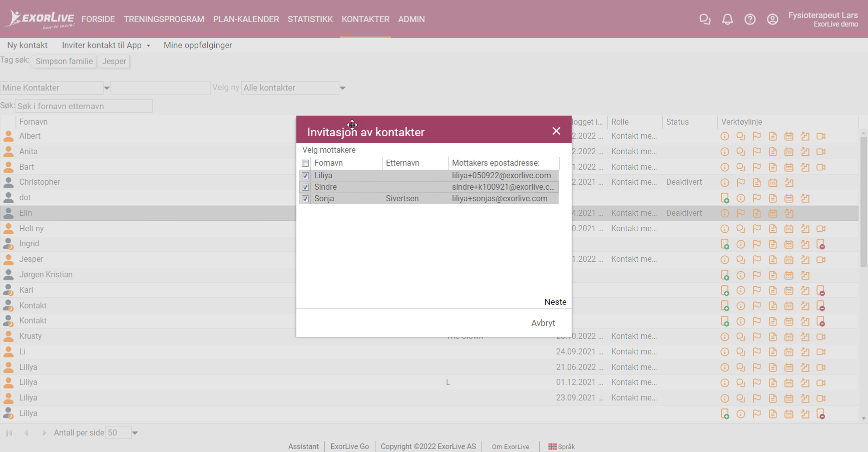The image size is (868, 452).
Task: Uncheck Sonja recipient checkbox
Action: tap(305, 199)
